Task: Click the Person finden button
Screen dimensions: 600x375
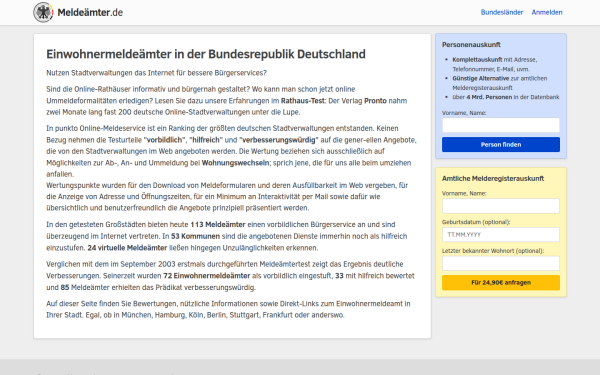Action: coord(501,145)
